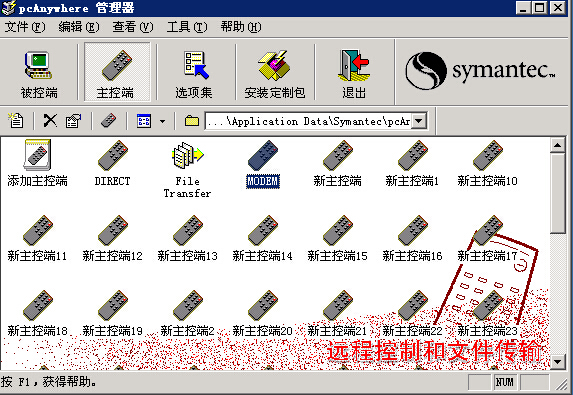The width and height of the screenshot is (573, 395).
Task: Select the MODEM remote item
Action: click(x=263, y=163)
